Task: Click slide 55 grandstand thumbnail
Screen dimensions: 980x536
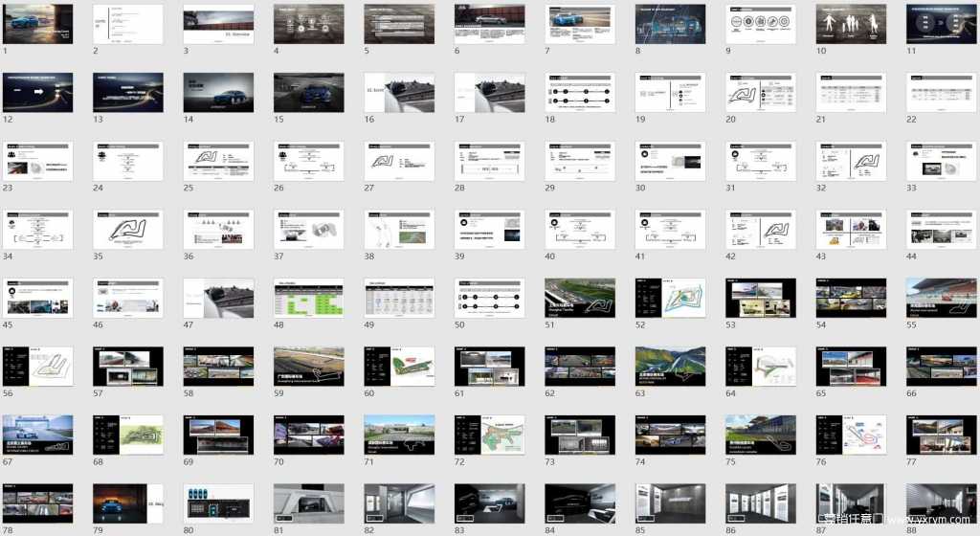Action: coord(942,299)
